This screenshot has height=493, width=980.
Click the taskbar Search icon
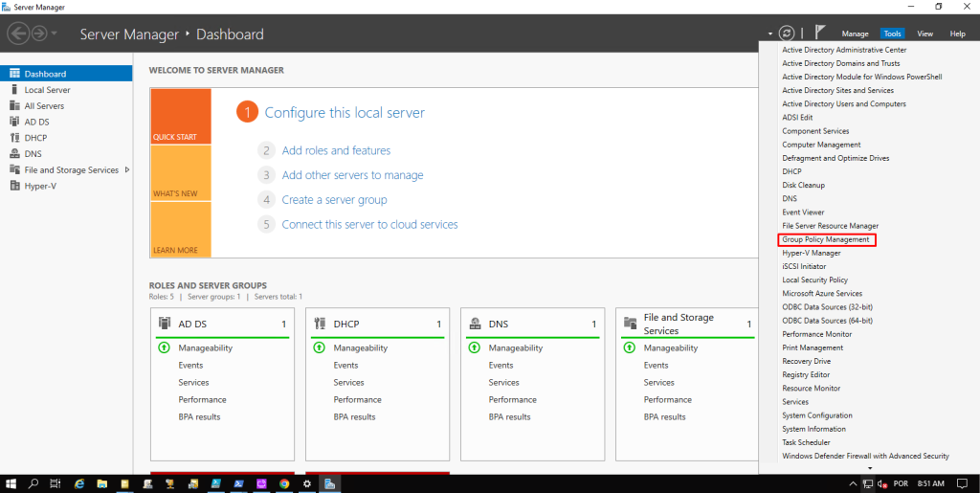click(x=33, y=483)
